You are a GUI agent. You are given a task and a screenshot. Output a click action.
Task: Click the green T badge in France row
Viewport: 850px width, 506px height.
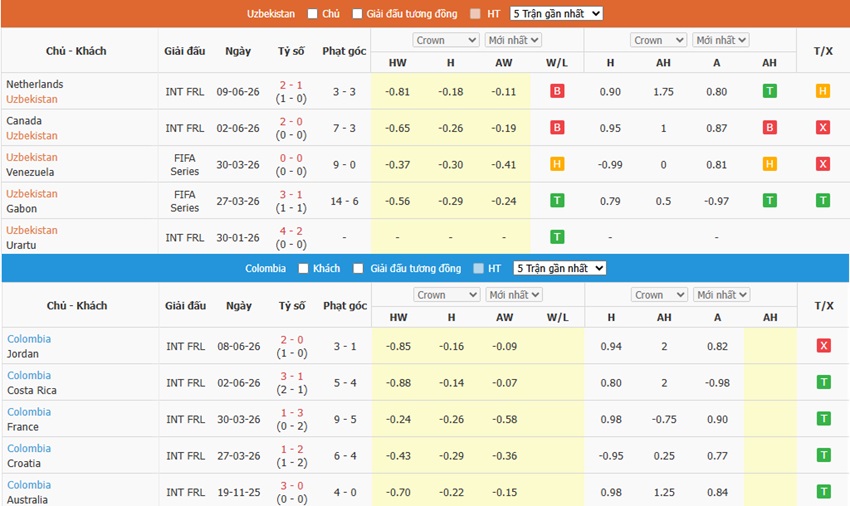coord(823,419)
